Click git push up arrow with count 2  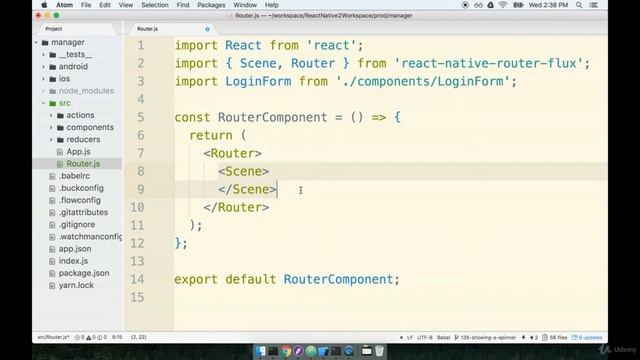tap(534, 338)
